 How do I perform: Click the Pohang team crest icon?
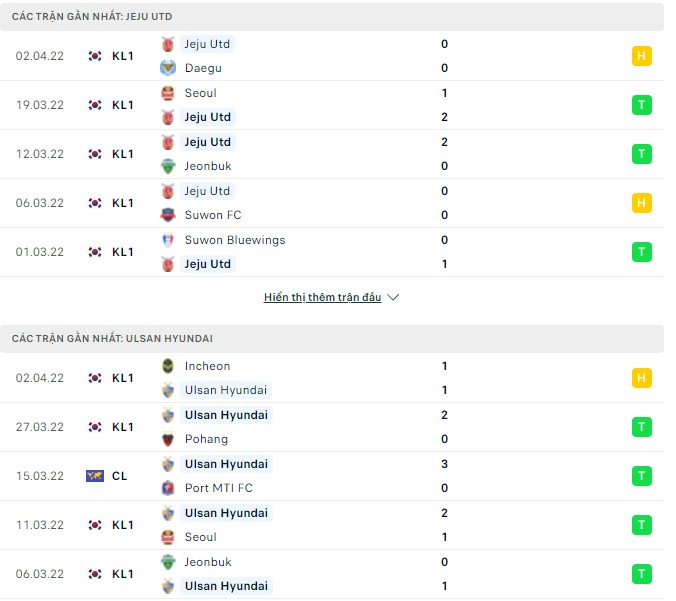click(168, 439)
